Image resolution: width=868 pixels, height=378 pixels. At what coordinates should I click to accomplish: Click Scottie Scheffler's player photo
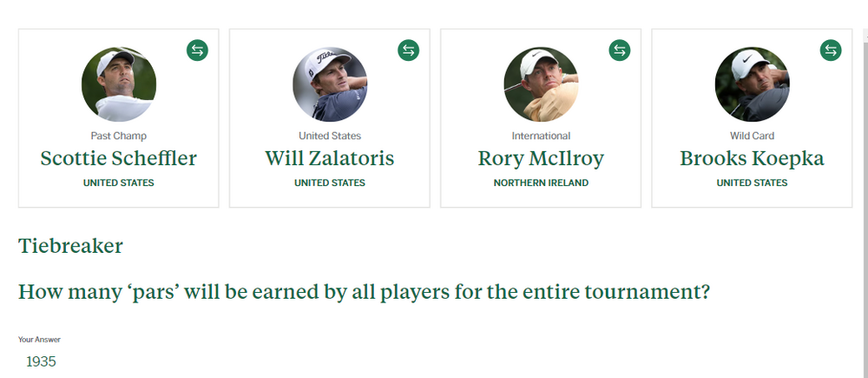pos(119,84)
